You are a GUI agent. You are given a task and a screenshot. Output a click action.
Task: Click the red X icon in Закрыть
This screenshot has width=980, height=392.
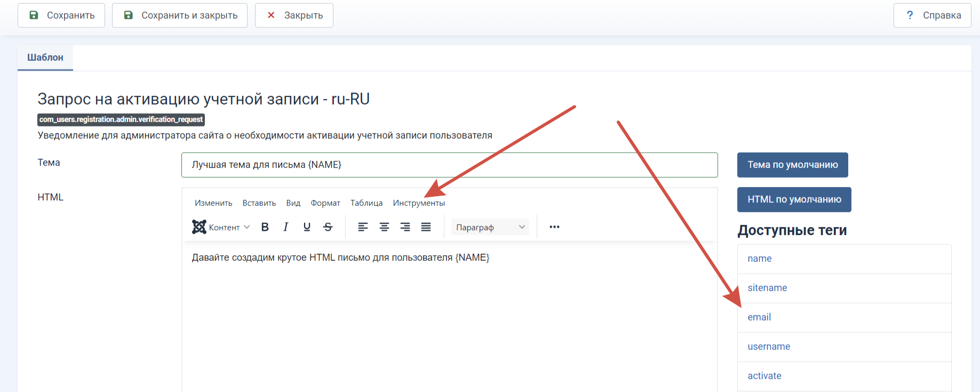[x=271, y=15]
